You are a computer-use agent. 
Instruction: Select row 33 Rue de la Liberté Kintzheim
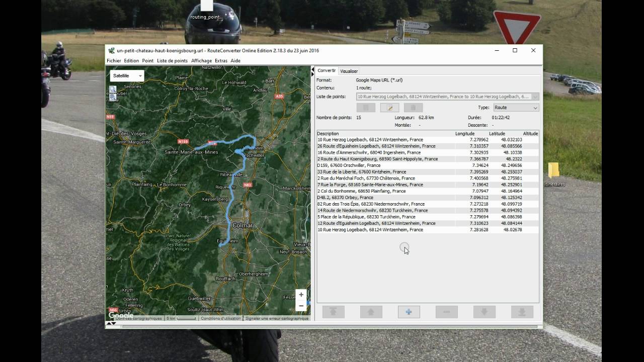[428, 172]
